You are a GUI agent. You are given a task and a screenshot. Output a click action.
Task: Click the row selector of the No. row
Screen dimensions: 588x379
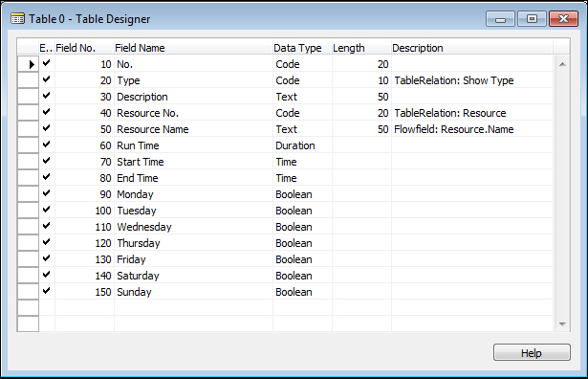(28, 64)
